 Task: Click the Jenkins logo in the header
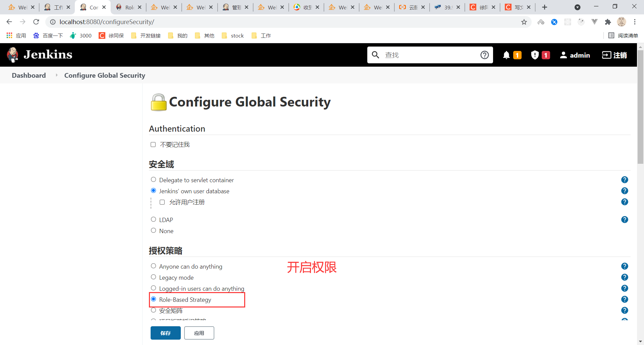(40, 55)
